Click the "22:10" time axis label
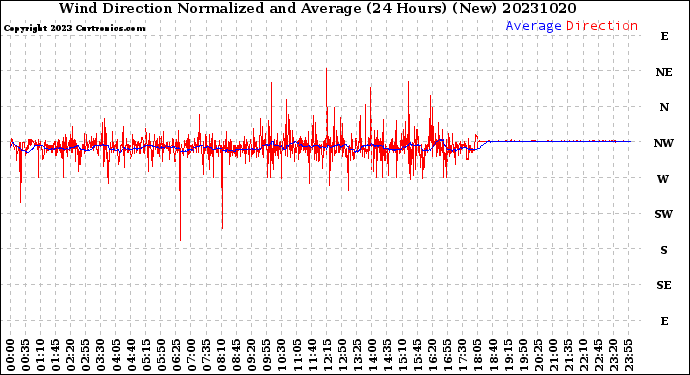Screen dimensions: 690x375 (x=583, y=355)
